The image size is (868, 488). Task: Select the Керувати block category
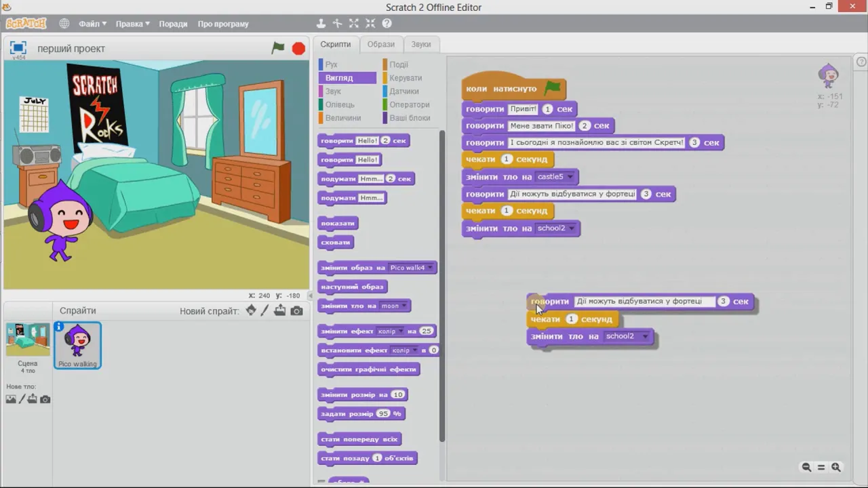tap(411, 78)
